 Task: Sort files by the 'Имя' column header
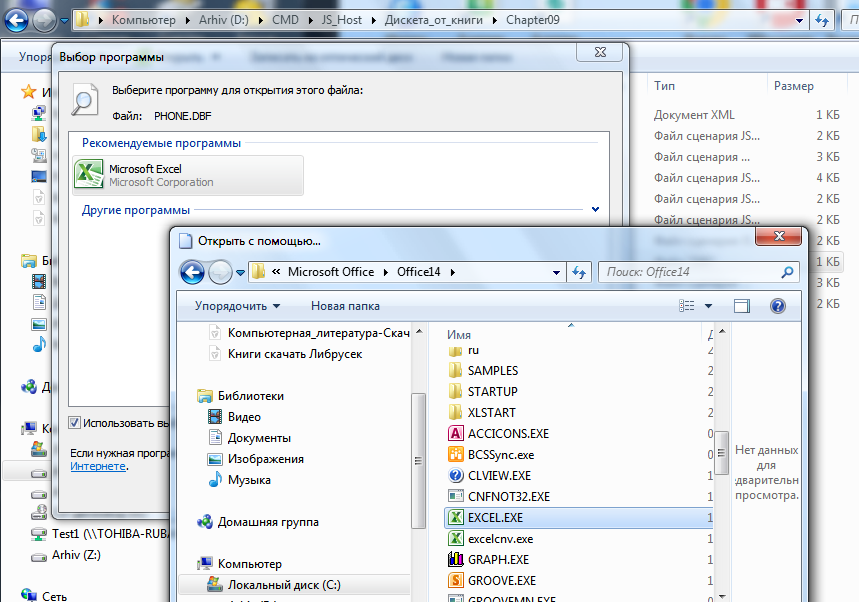pyautogui.click(x=460, y=335)
